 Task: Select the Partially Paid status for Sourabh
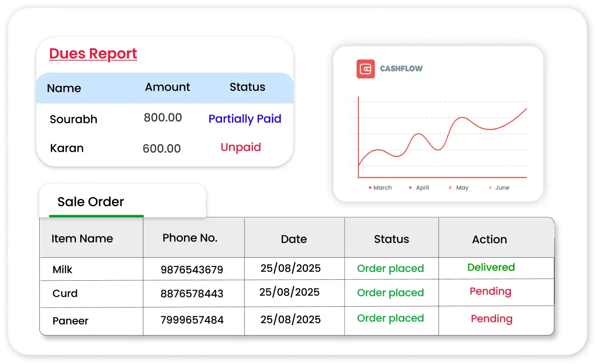coord(245,119)
